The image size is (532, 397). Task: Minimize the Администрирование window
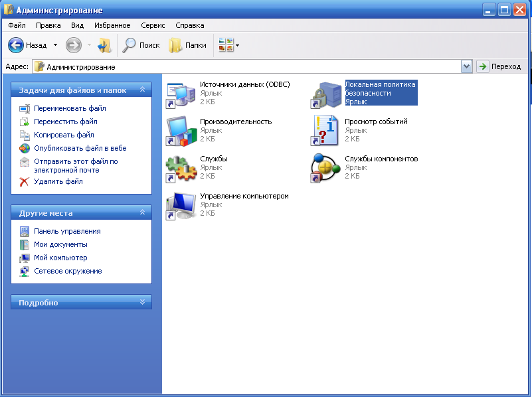click(x=489, y=10)
